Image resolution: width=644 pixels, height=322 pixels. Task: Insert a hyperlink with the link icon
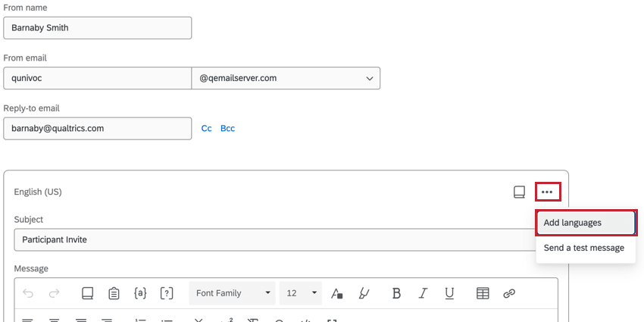(509, 293)
